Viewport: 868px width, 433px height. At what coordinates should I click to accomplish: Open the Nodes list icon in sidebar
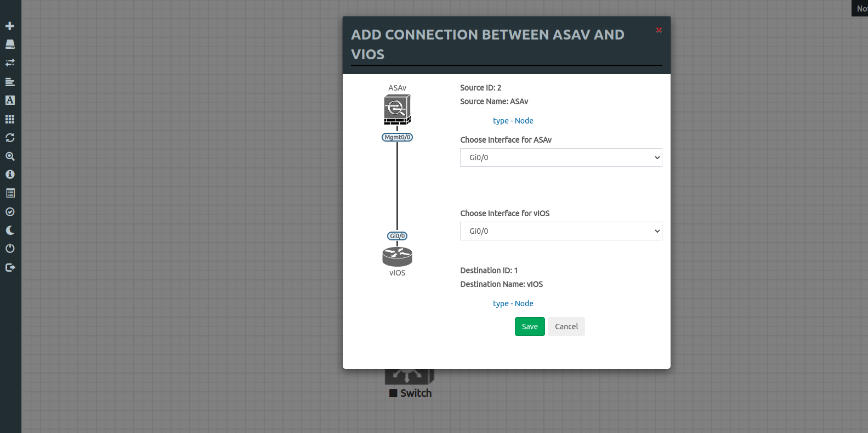(x=10, y=44)
